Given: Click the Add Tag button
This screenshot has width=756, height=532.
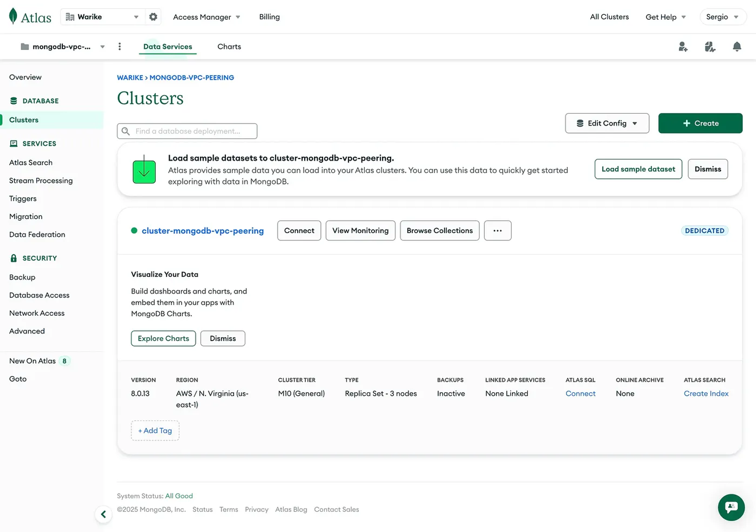Looking at the screenshot, I should (x=155, y=430).
